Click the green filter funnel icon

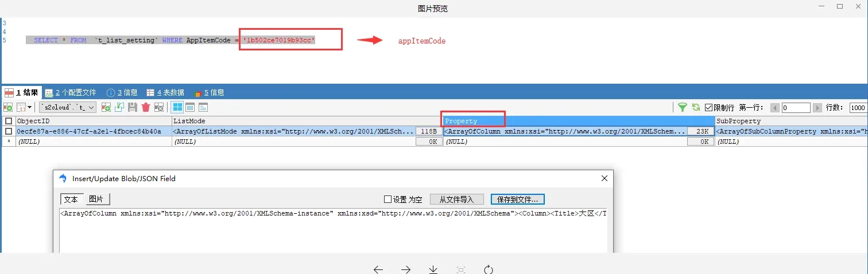coord(682,107)
